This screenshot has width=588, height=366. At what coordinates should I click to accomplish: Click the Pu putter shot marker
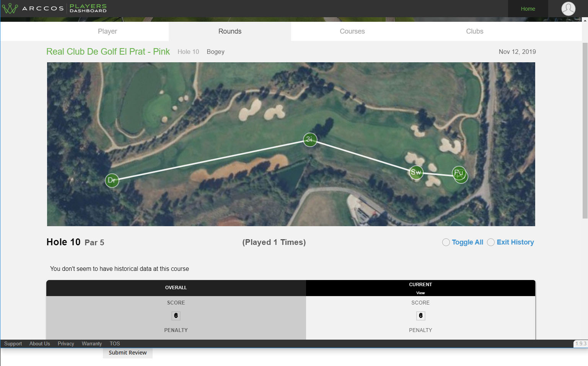point(459,173)
